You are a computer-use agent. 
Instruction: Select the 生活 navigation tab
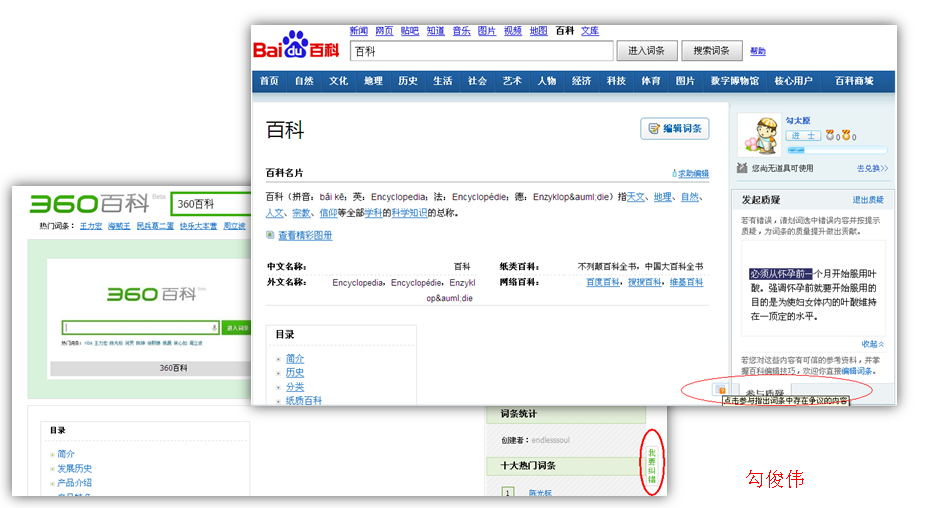pyautogui.click(x=443, y=81)
